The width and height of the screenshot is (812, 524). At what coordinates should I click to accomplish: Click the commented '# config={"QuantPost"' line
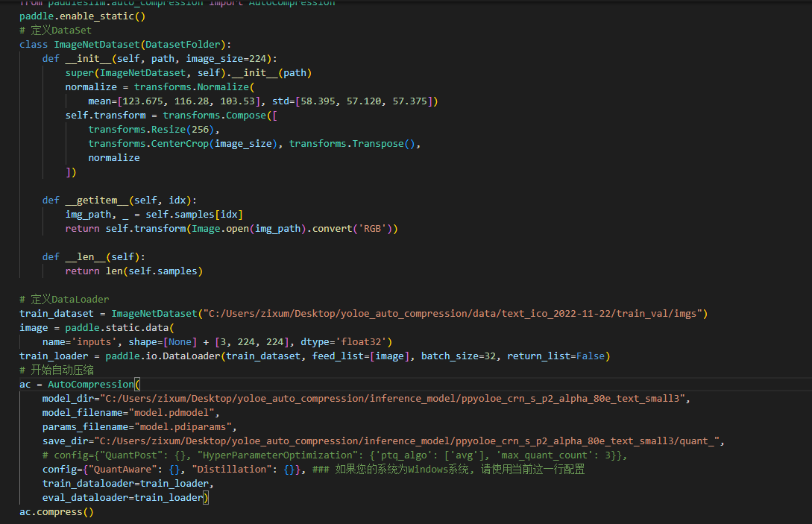coord(335,455)
